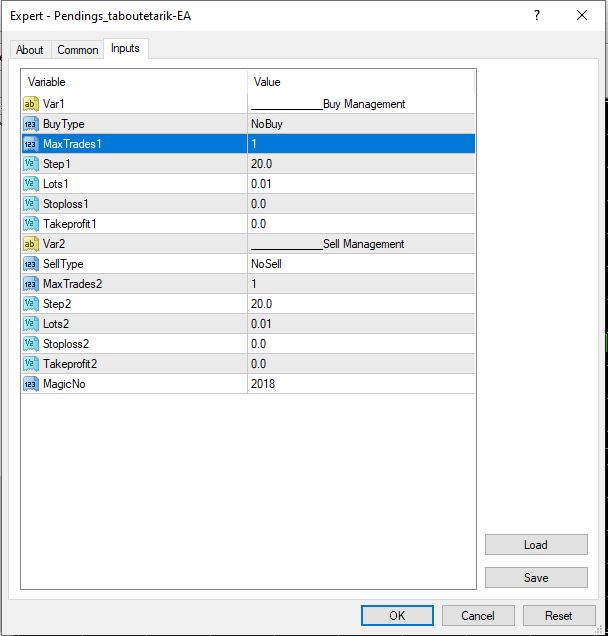Click the icon beside the MaxTrades1 row
This screenshot has height=636, width=608.
click(x=31, y=144)
